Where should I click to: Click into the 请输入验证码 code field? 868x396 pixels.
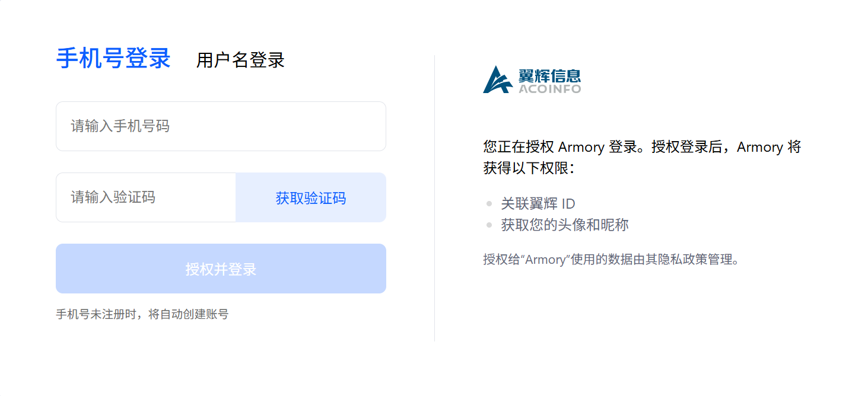(146, 197)
